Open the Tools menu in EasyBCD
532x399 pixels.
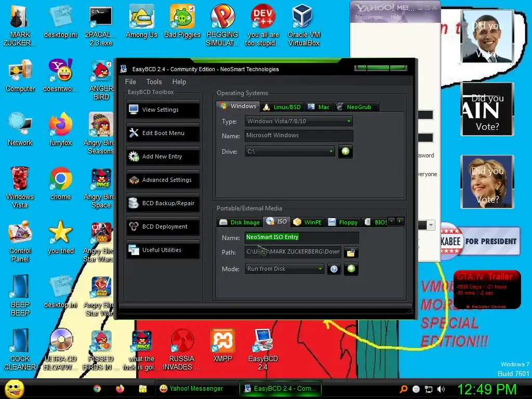click(154, 82)
